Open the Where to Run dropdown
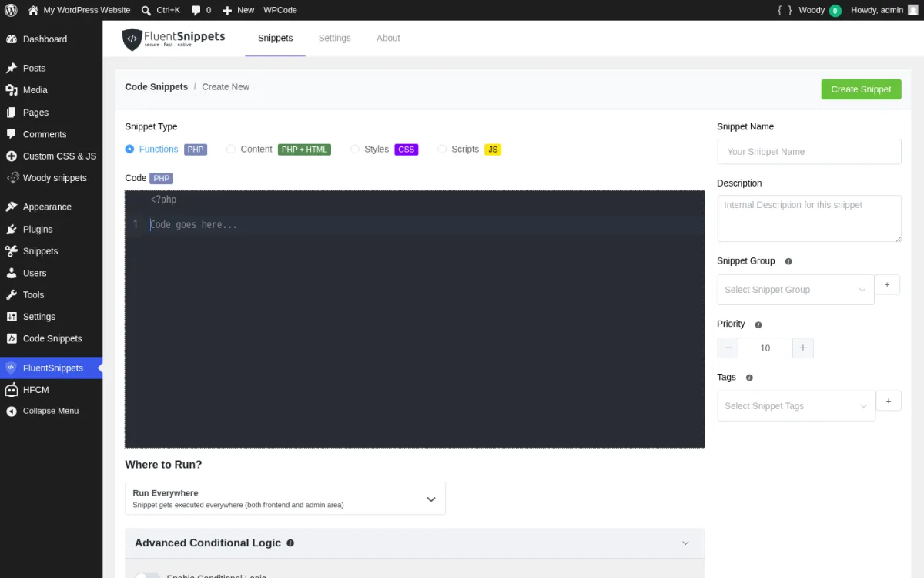This screenshot has height=578, width=924. (x=285, y=499)
